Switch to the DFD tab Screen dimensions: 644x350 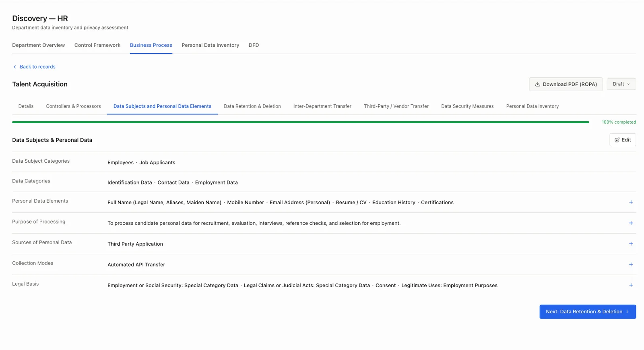(x=254, y=45)
